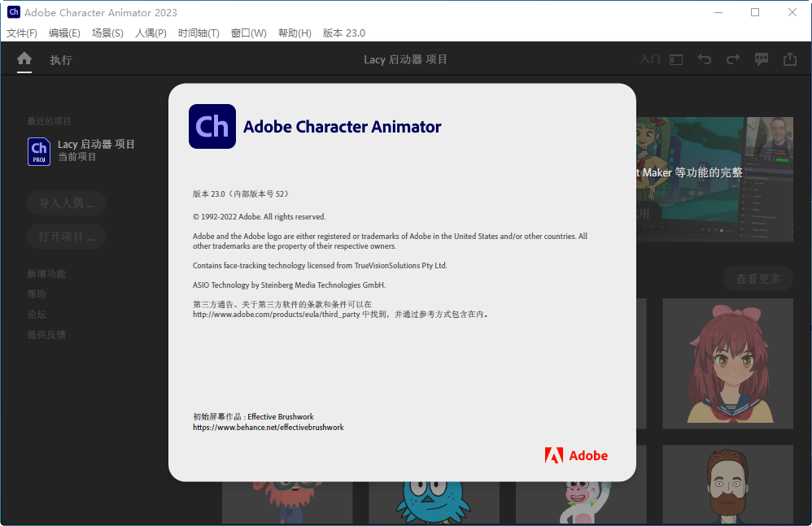Switch to the 执行 tab
Image resolution: width=812 pixels, height=526 pixels.
pos(60,59)
